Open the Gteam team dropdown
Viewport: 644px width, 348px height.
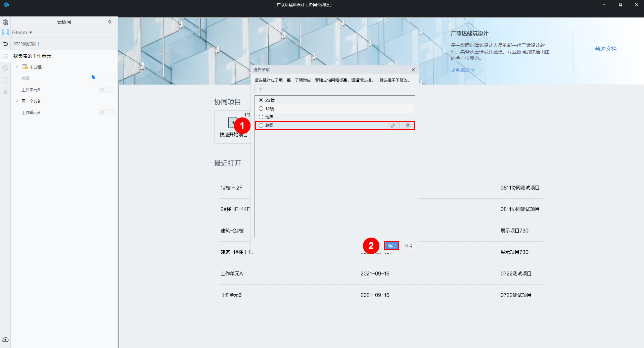22,33
